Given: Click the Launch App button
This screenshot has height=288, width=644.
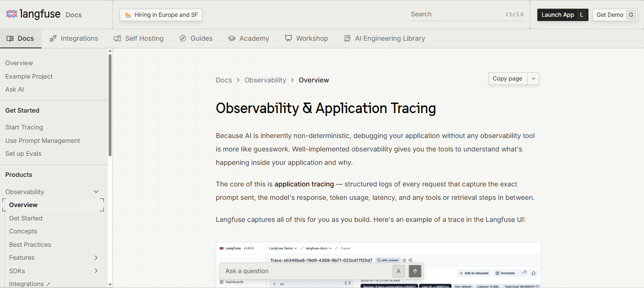Looking at the screenshot, I should tap(563, 15).
